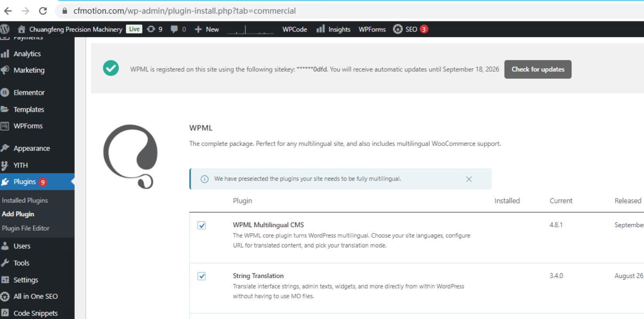This screenshot has width=644, height=319.
Task: Click the browser forward arrow
Action: pos(25,11)
